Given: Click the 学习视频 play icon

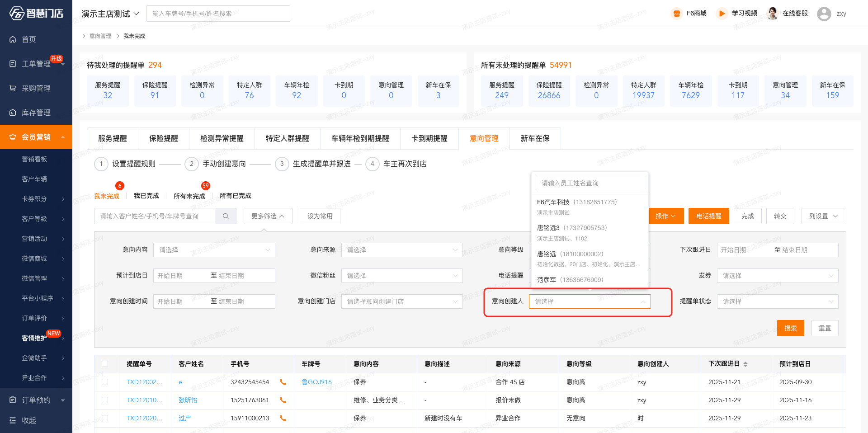Looking at the screenshot, I should pyautogui.click(x=722, y=14).
